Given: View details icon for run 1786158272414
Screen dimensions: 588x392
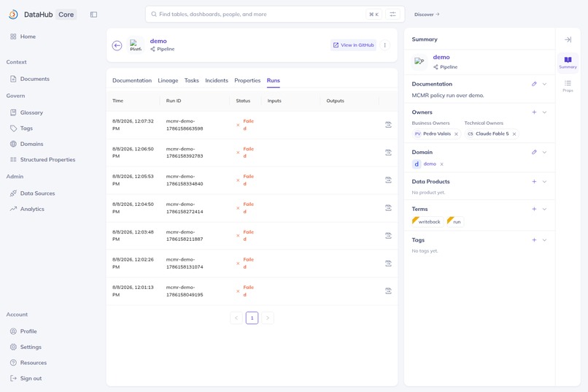Looking at the screenshot, I should 388,207.
